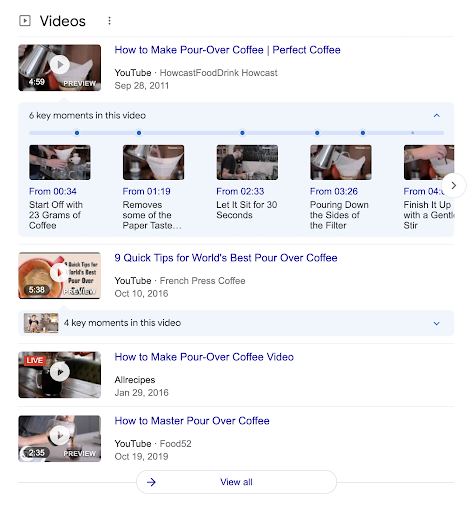
Task: Collapse the 6 key moments panel
Action: click(437, 116)
